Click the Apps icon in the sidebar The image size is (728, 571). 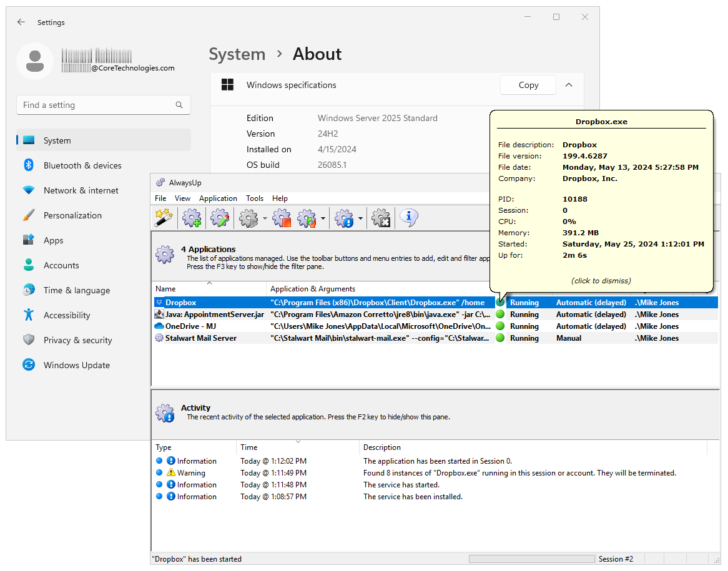pos(29,240)
